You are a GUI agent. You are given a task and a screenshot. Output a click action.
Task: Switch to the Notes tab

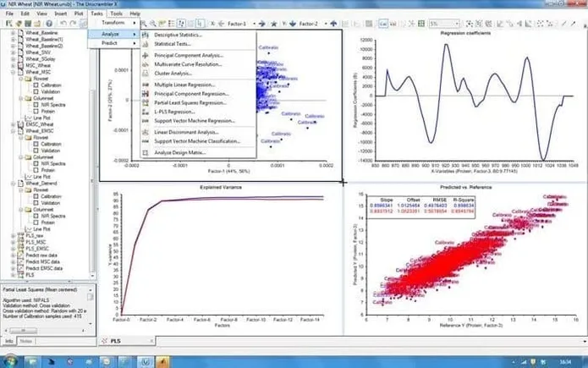click(x=26, y=341)
